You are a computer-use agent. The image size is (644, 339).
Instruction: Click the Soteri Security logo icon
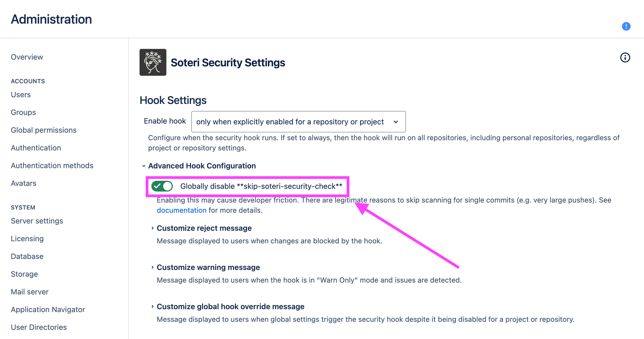tap(153, 62)
